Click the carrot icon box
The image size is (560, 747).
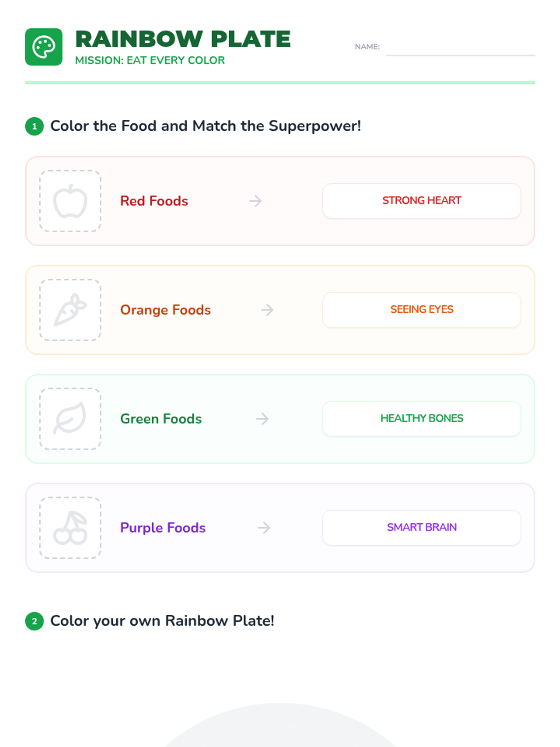click(70, 310)
